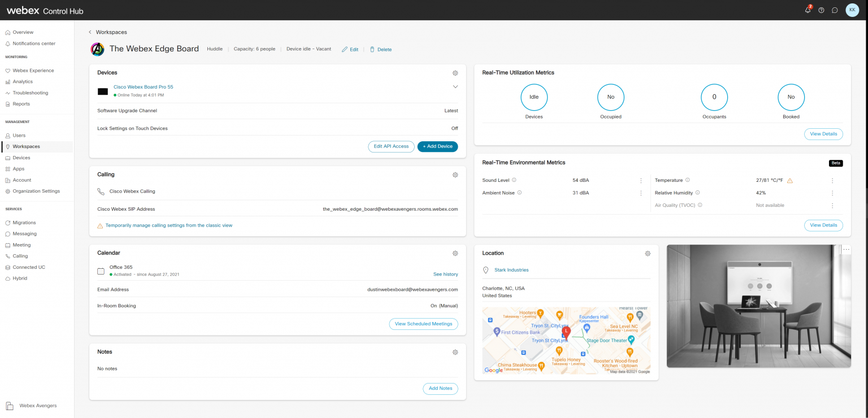
Task: Click the notifications bell icon
Action: [x=807, y=10]
